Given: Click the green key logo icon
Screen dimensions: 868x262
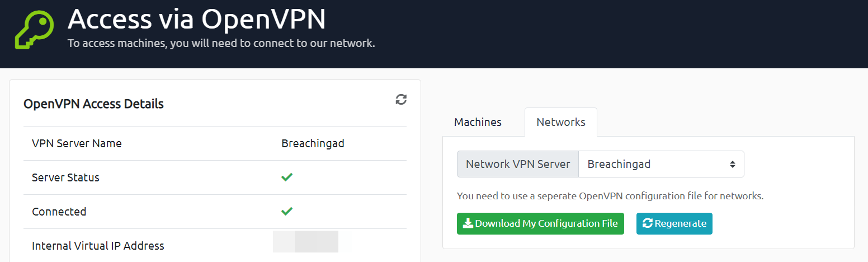Looking at the screenshot, I should (34, 30).
